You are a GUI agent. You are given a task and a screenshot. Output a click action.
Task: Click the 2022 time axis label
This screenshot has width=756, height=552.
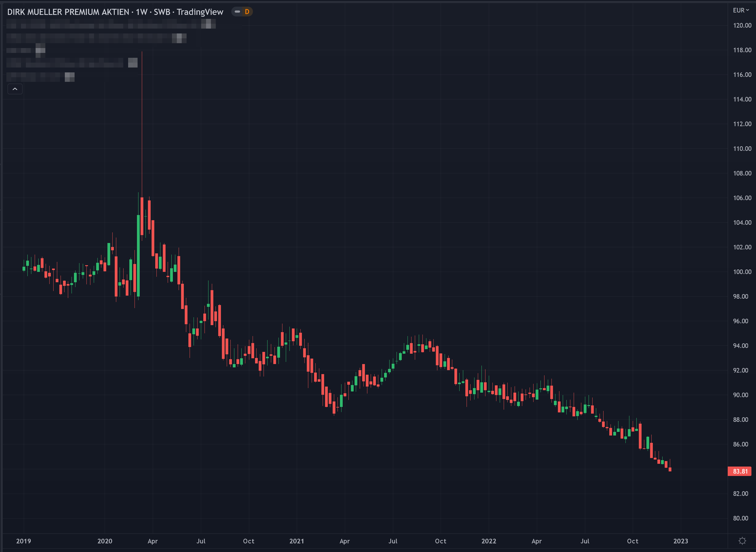(488, 541)
